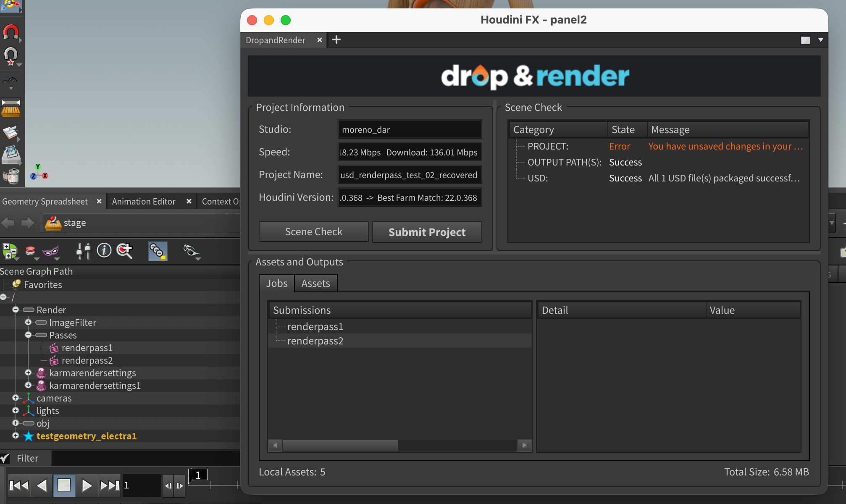Click the purple mask icon
The width and height of the screenshot is (846, 504).
51,251
